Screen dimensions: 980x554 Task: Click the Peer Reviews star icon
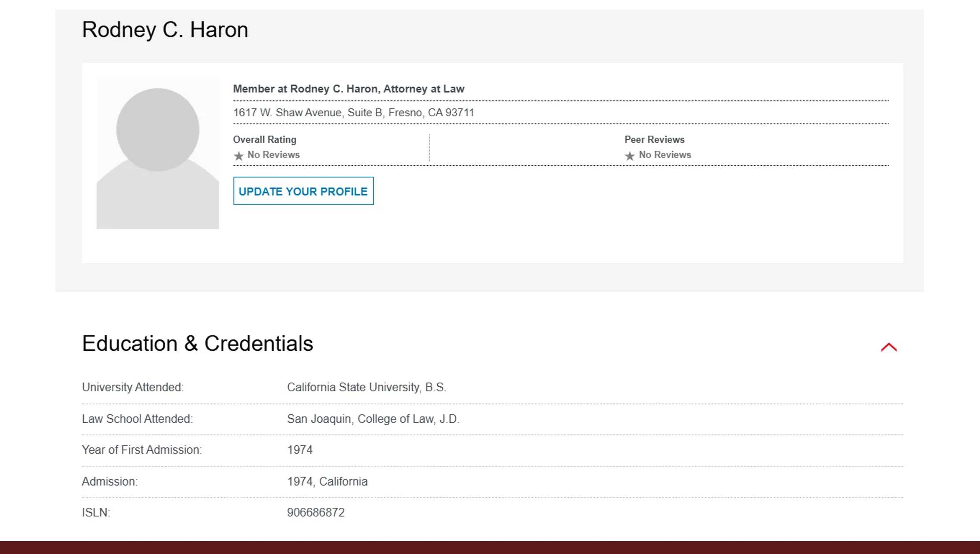(630, 156)
